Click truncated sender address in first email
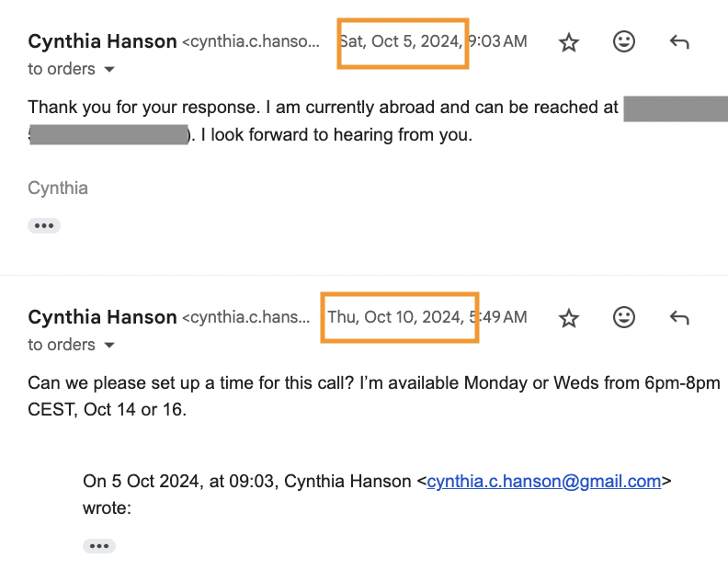 pos(251,41)
